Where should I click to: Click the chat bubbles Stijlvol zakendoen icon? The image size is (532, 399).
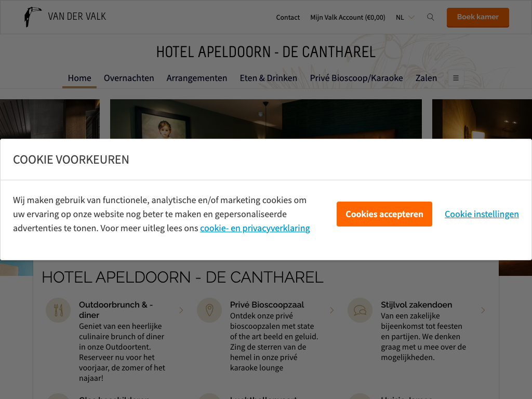360,310
